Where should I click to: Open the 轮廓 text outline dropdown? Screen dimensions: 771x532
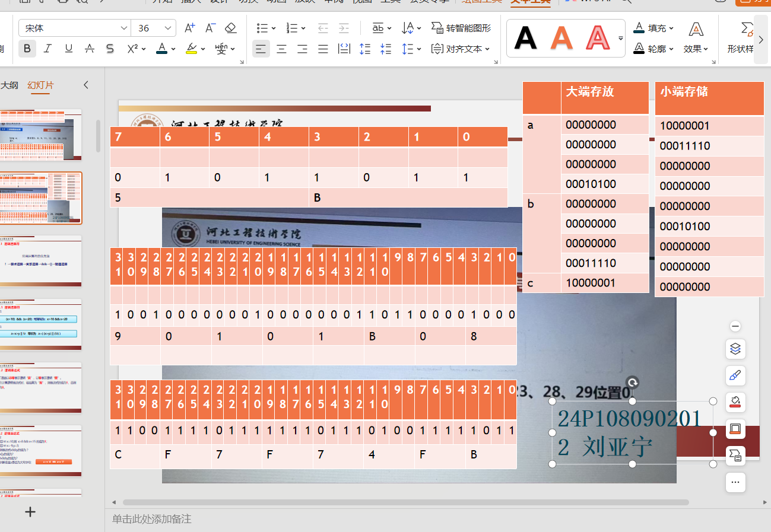click(x=653, y=49)
